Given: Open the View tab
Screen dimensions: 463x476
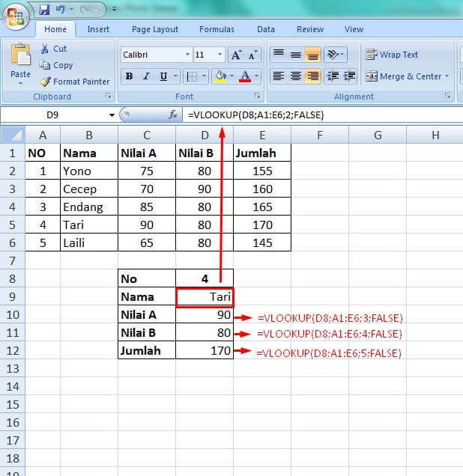Looking at the screenshot, I should 354,29.
